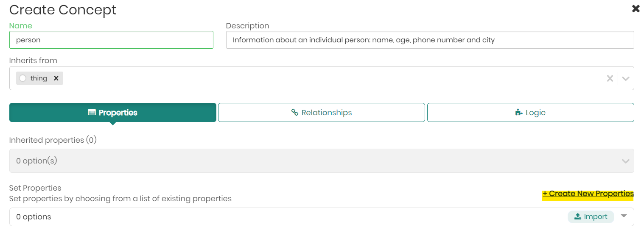Expand the Inherits from dropdown chevron
Viewport: 644px width, 230px height.
pos(626,78)
